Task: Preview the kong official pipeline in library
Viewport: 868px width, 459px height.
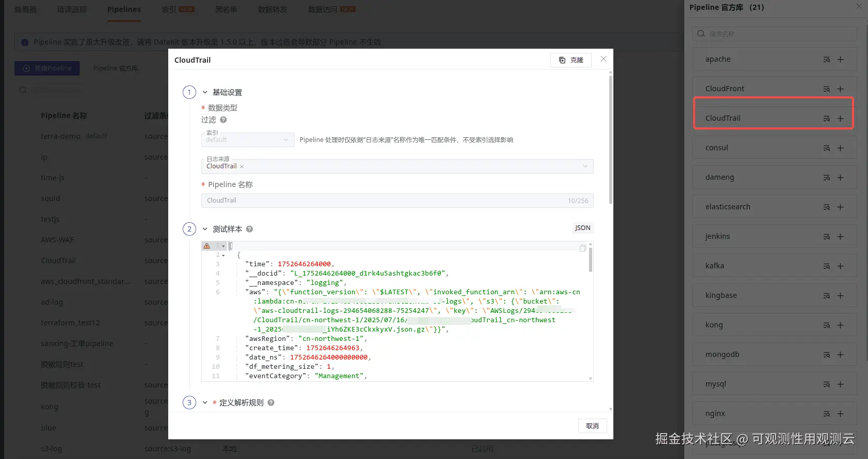Action: coord(827,325)
